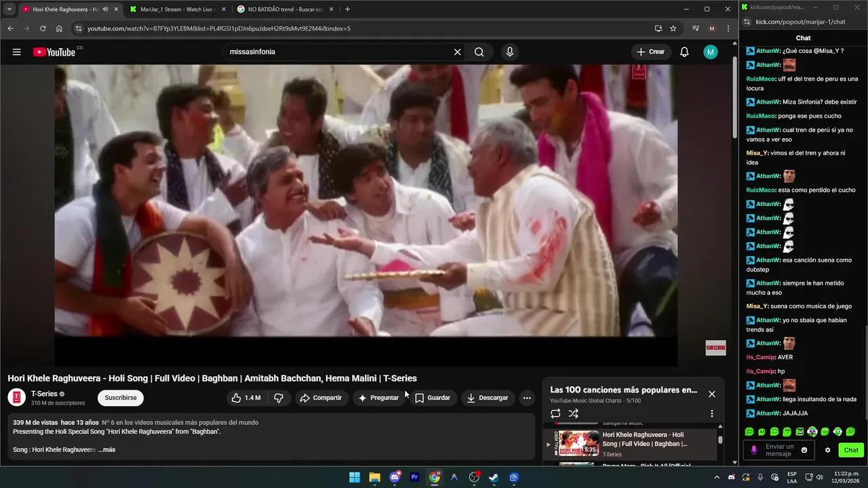
Task: Mute the Hori Khele Raghuveera tab audio
Action: coord(105,9)
